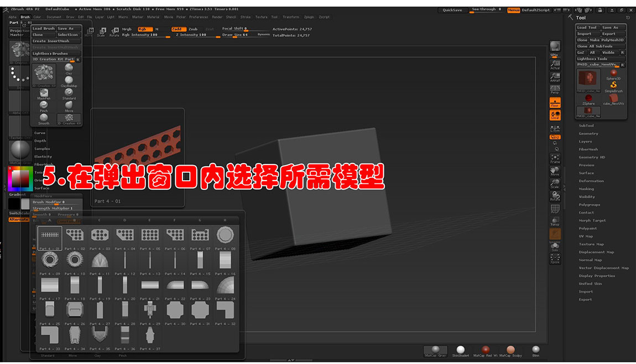Enable Zsub sculpt mode
This screenshot has width=636, height=364.
point(194,29)
